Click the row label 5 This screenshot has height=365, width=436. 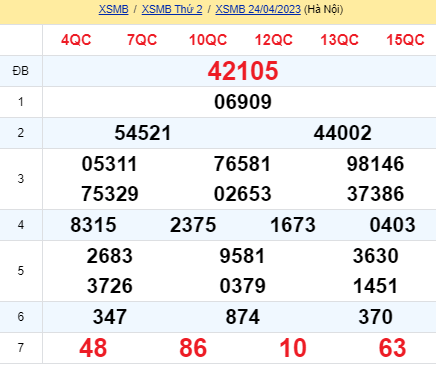click(21, 271)
